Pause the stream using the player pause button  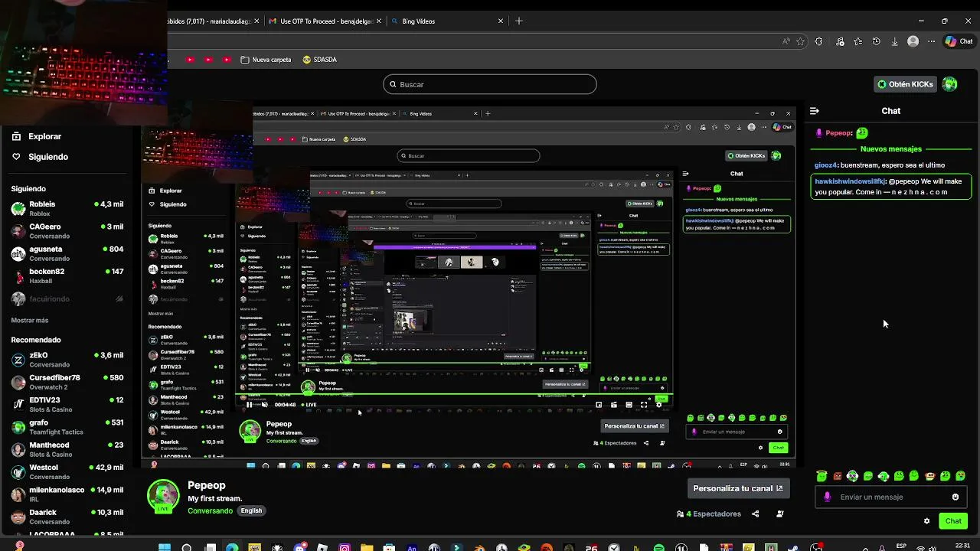pyautogui.click(x=248, y=404)
